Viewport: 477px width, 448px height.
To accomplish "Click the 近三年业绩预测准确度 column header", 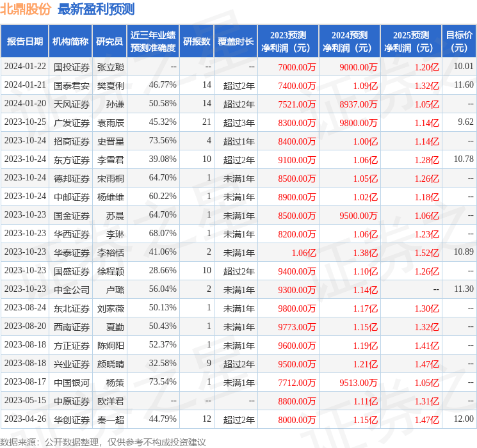I will click(153, 41).
